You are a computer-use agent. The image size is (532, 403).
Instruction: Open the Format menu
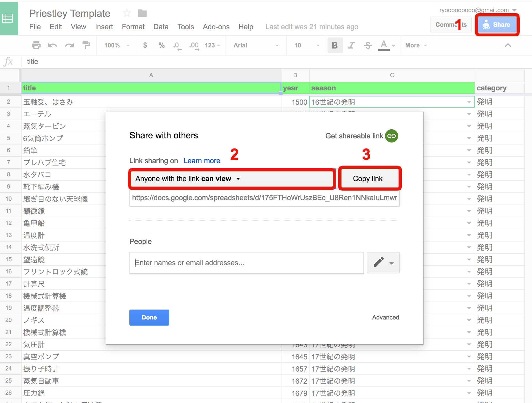point(133,27)
